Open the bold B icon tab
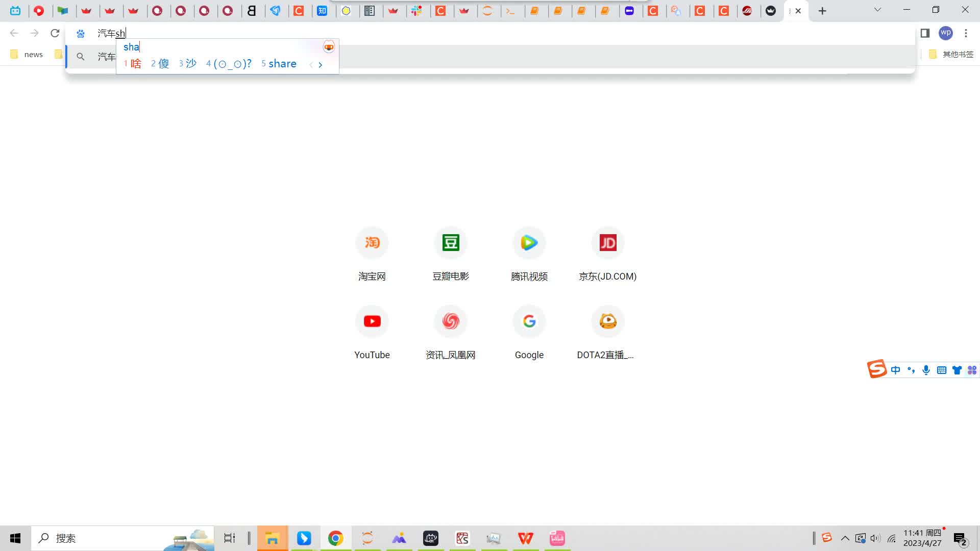The image size is (980, 551). click(x=252, y=11)
